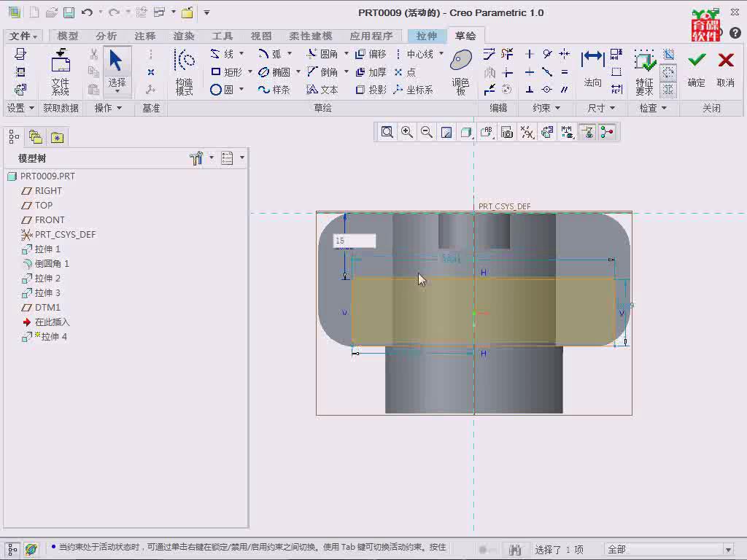Screen dimensions: 747x560
Task: Toggle 构造模式 construction mode
Action: click(x=184, y=72)
